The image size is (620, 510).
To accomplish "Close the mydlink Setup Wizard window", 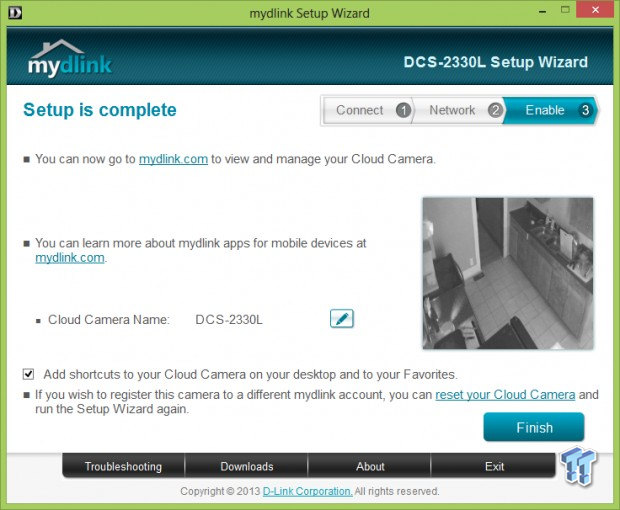I will 595,10.
